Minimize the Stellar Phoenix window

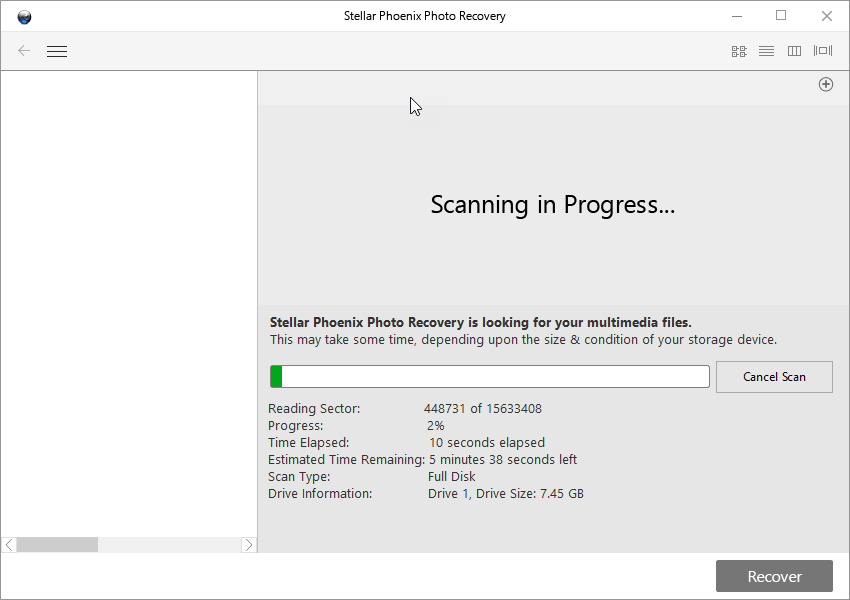pos(737,16)
